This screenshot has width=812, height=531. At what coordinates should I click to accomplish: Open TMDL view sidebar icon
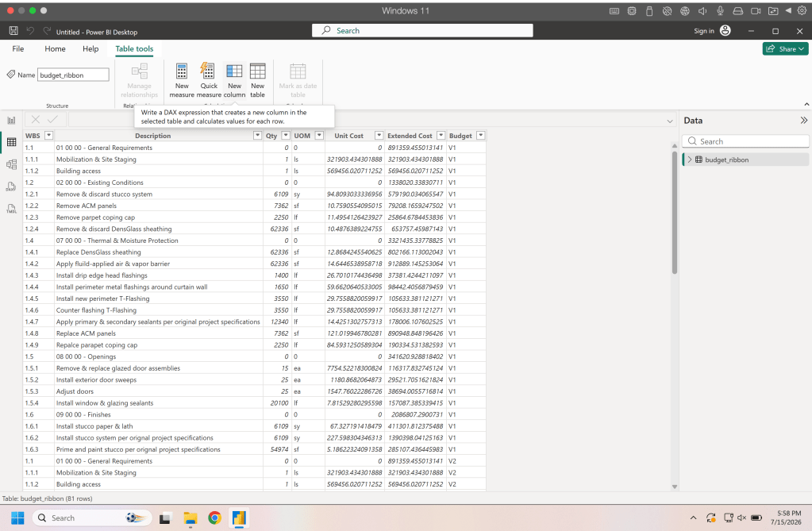[11, 209]
